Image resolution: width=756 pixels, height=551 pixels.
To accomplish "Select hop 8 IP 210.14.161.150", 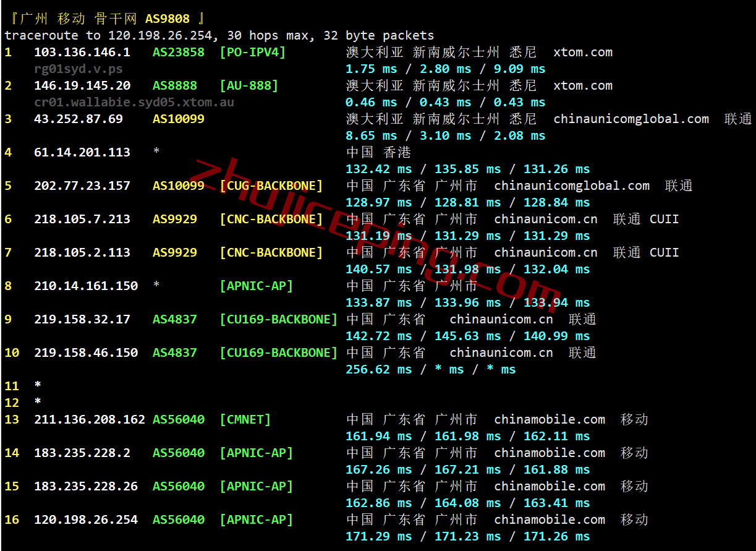I will (86, 286).
